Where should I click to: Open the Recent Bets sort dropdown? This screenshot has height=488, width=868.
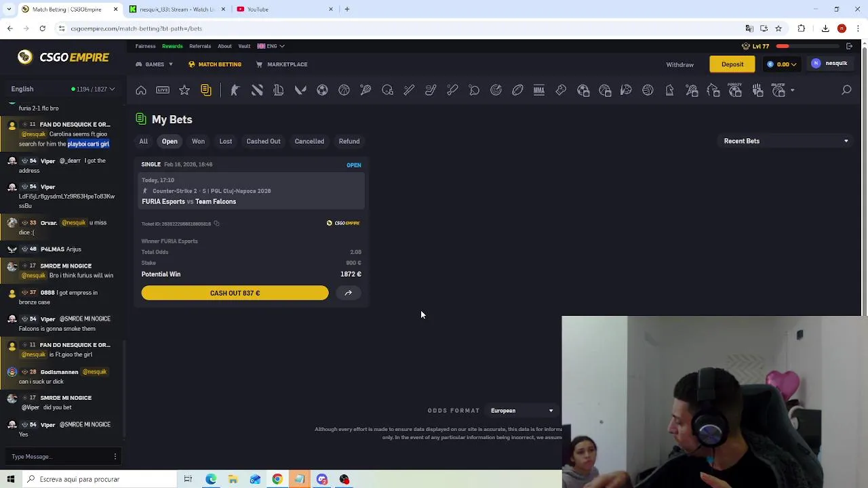pyautogui.click(x=785, y=141)
